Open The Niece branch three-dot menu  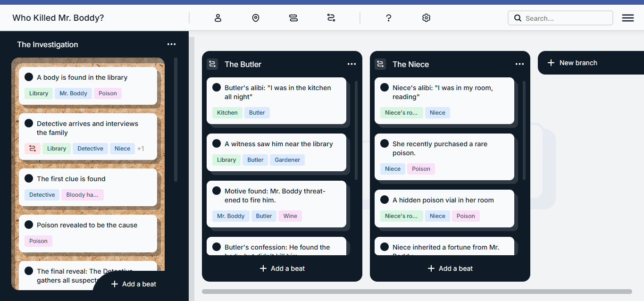tap(519, 64)
